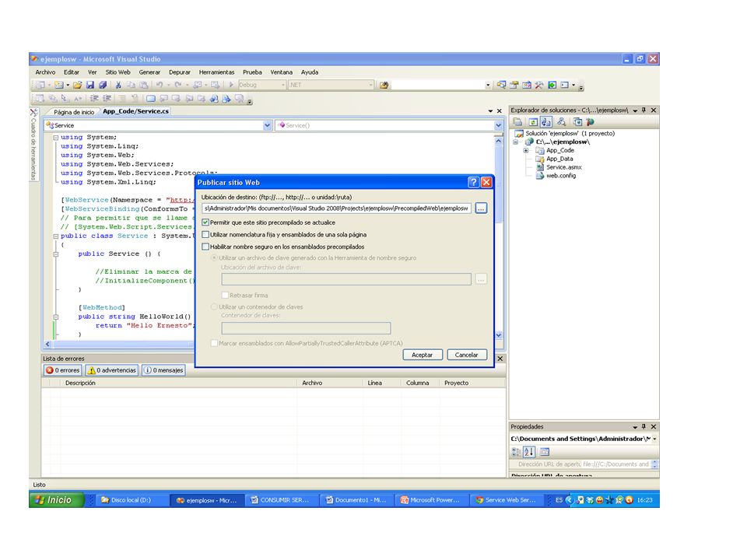This screenshot has width=747, height=560.
Task: Toggle auto-hide pin on Explorador de soluciones
Action: pos(644,110)
